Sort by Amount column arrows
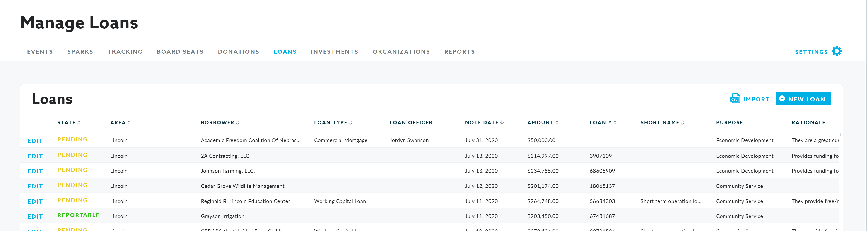868x231 pixels. 557,123
